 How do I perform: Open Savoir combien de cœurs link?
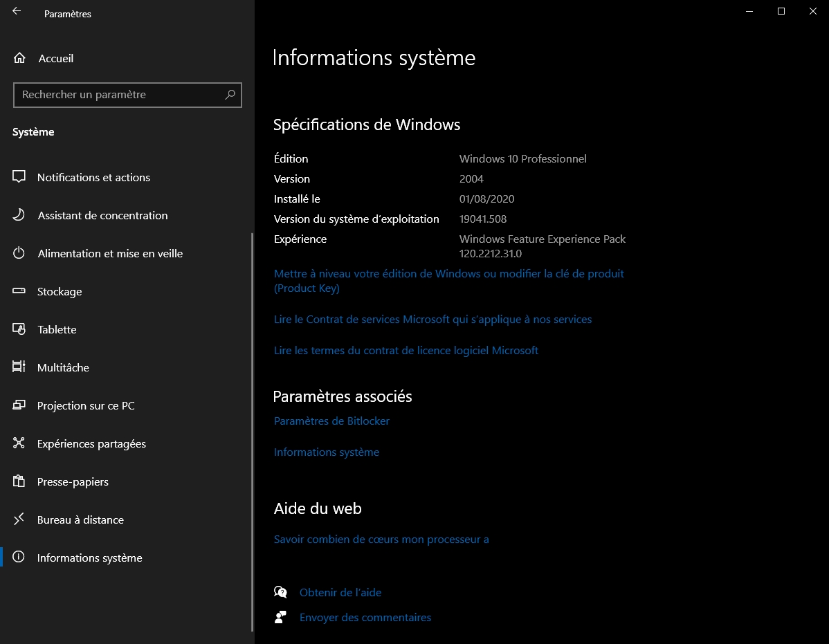click(x=381, y=540)
